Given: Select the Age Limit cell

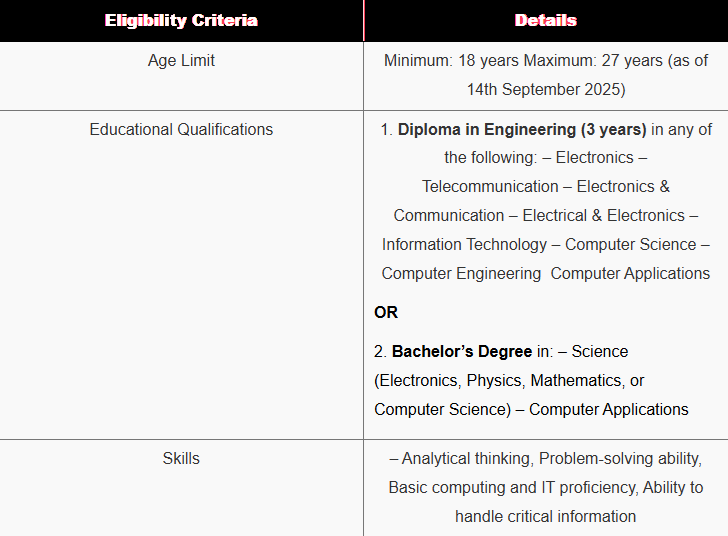Looking at the screenshot, I should tap(181, 60).
